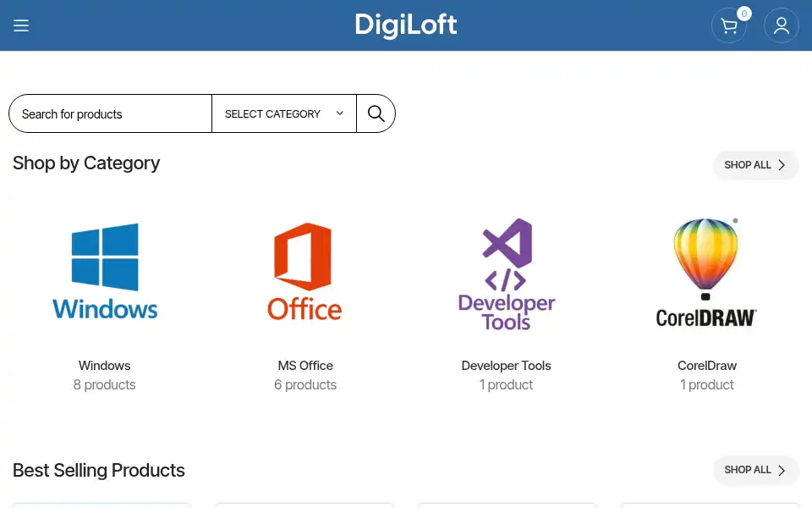This screenshot has height=508, width=812.
Task: Click '1 product' under CorelDraw
Action: (707, 384)
